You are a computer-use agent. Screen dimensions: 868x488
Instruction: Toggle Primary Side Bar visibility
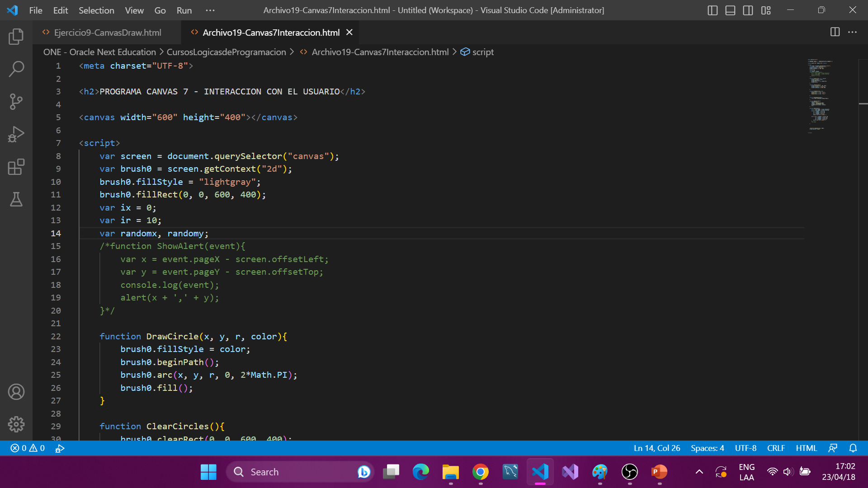(712, 10)
